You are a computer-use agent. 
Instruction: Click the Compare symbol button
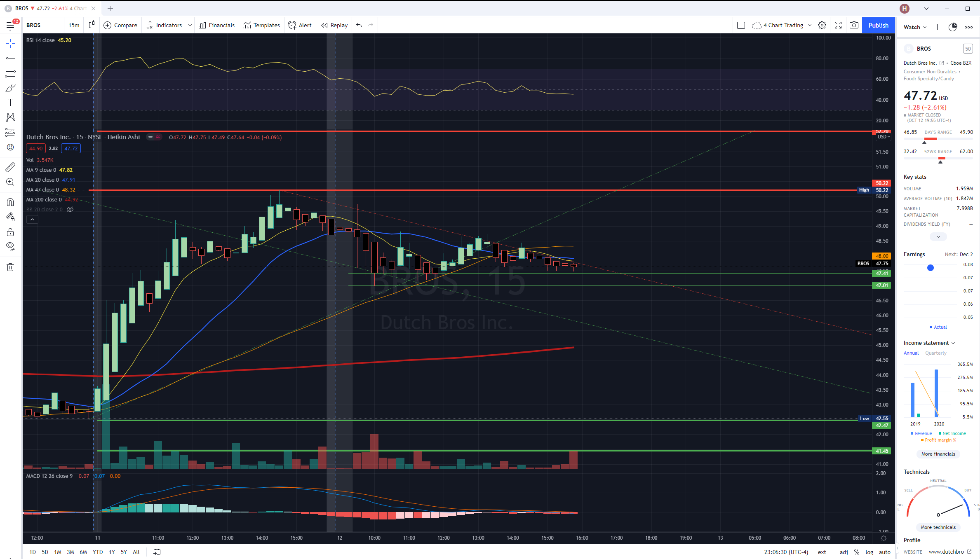[120, 25]
